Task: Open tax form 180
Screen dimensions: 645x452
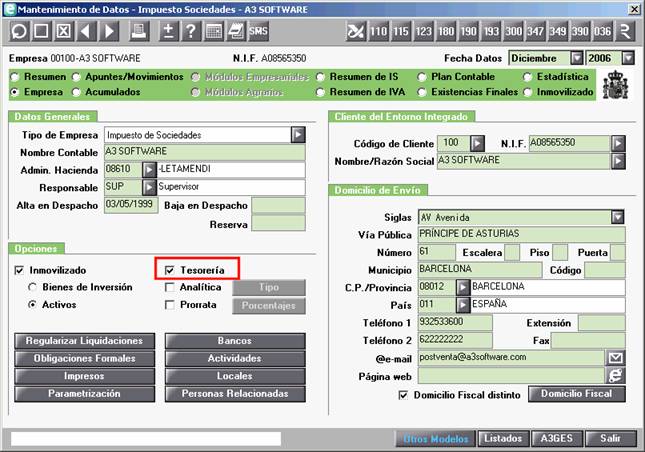Action: pos(446,31)
